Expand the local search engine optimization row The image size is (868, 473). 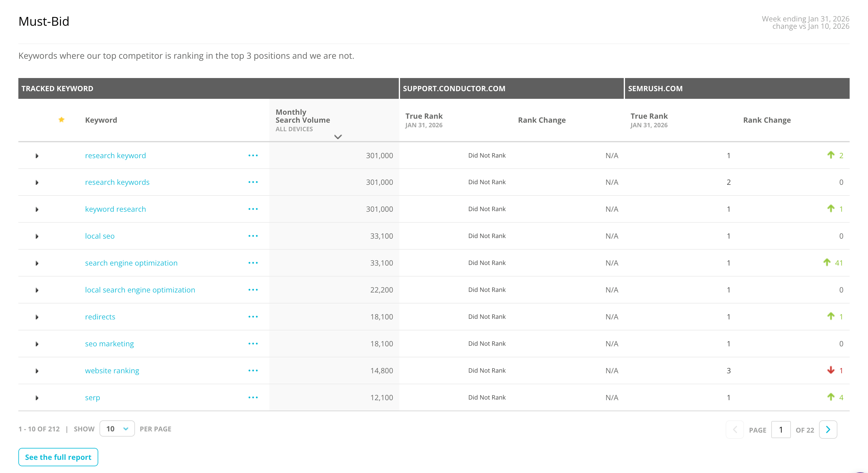[x=37, y=290]
